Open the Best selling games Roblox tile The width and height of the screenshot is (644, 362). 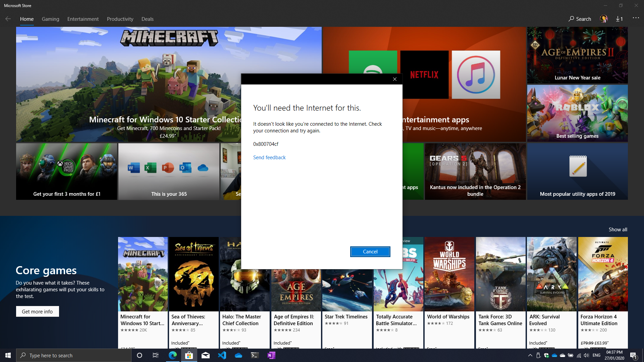(x=577, y=113)
